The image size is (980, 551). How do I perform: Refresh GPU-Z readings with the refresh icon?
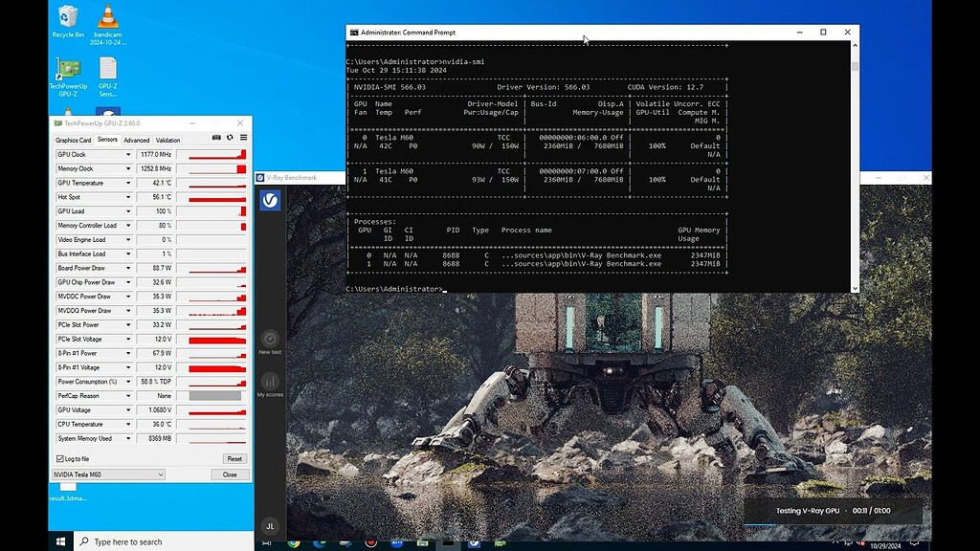pyautogui.click(x=230, y=139)
